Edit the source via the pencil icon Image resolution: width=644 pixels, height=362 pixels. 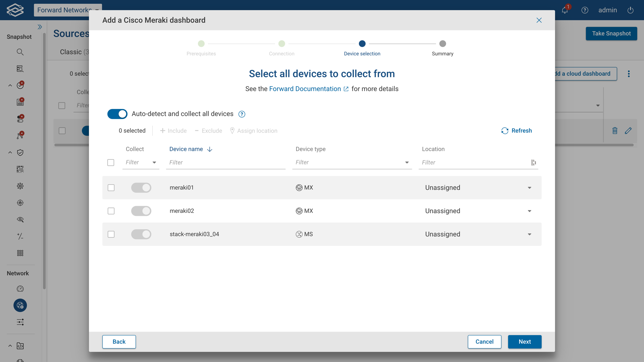pyautogui.click(x=629, y=131)
